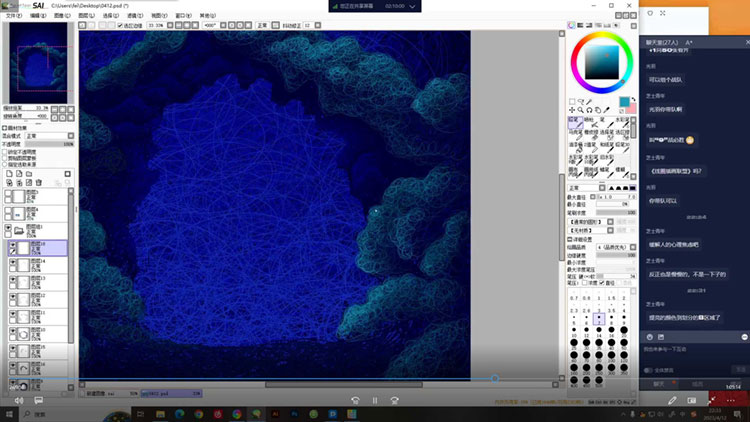Pick the teal foreground color swatch

624,102
